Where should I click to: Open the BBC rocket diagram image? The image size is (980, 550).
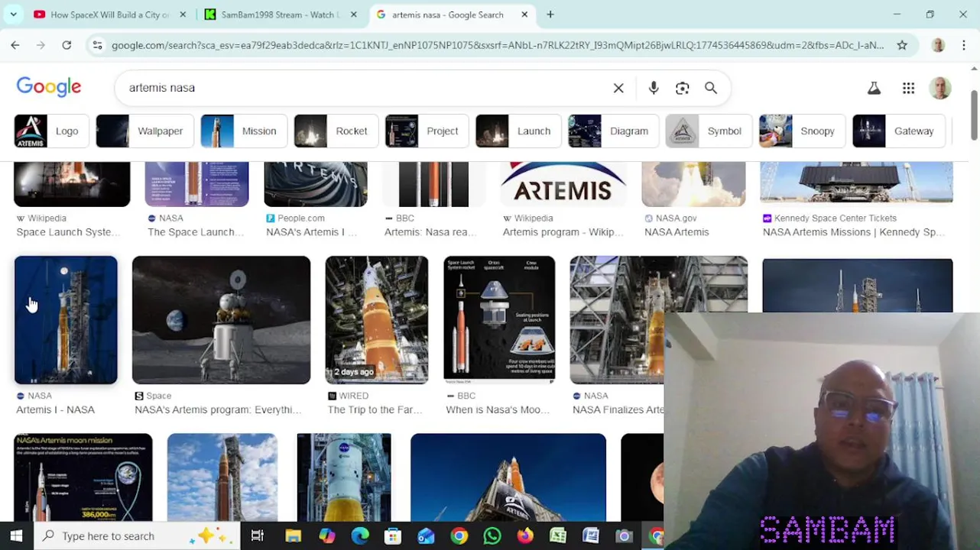tap(499, 319)
